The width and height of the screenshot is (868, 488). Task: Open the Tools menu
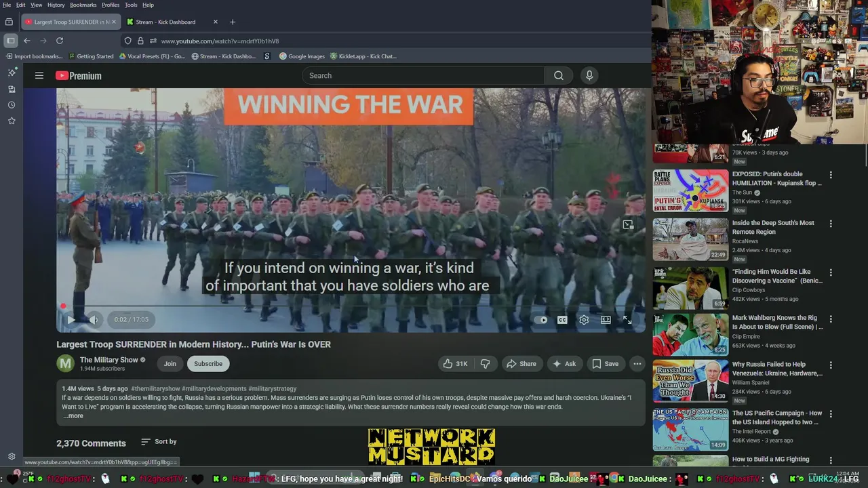tap(131, 5)
